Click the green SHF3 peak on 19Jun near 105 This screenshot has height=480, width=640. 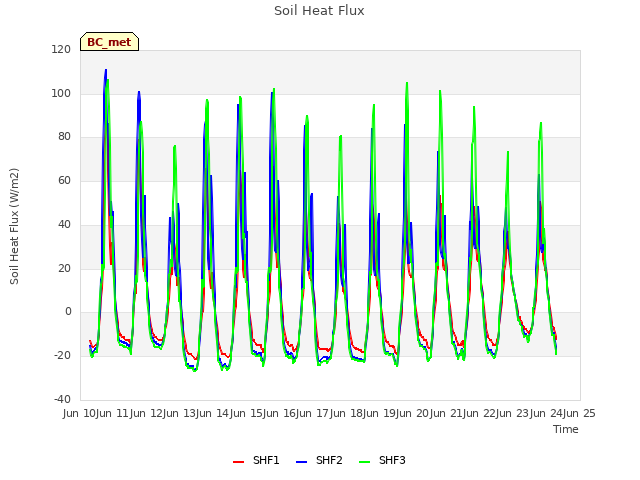(407, 83)
